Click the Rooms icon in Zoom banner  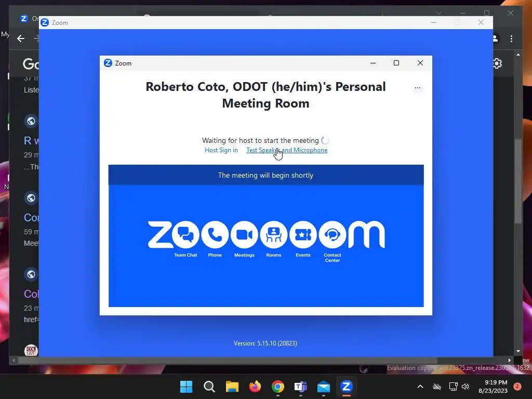(x=274, y=234)
